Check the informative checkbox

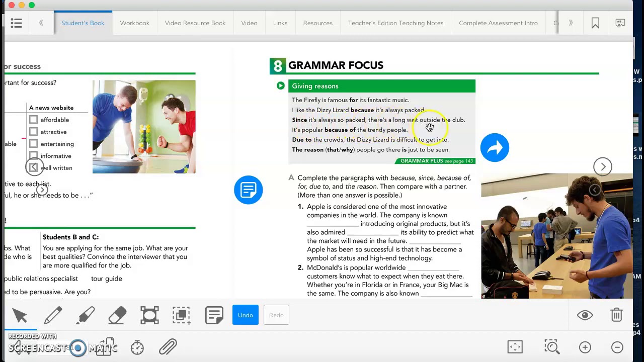33,156
